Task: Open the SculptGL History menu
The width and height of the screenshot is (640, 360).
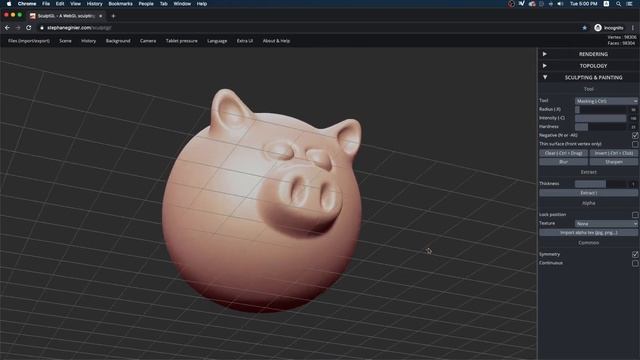Action: pos(88,41)
